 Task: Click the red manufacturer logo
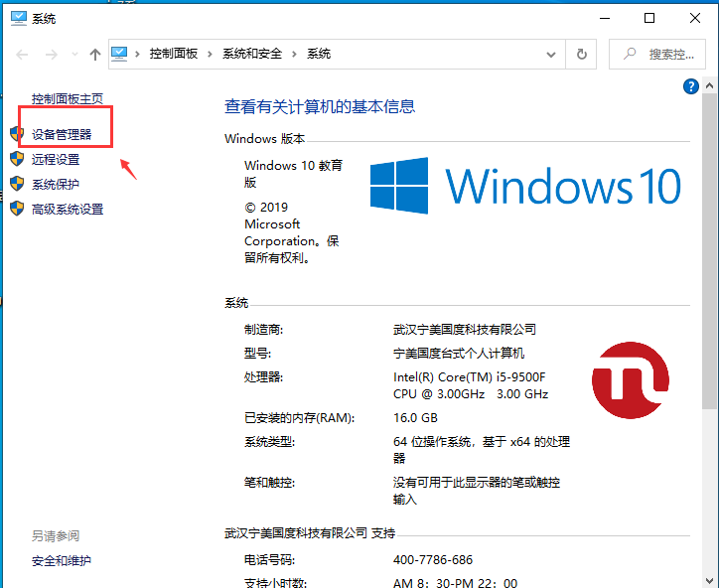coord(631,379)
